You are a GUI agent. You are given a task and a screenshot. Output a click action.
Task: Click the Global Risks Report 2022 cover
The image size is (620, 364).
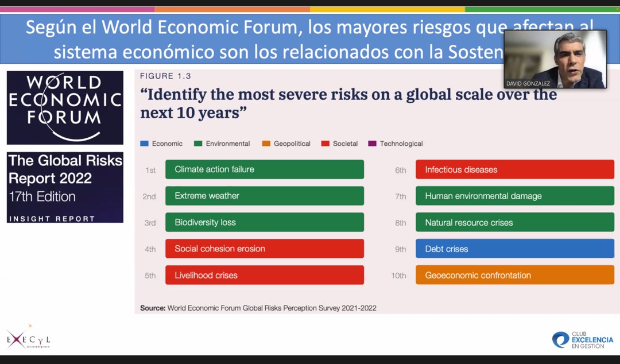(65, 188)
